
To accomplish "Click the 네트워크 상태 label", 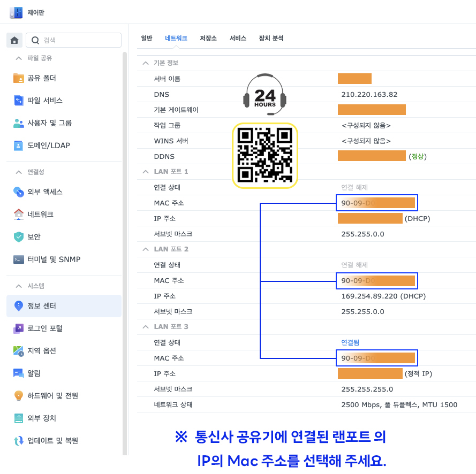I will click(173, 405).
